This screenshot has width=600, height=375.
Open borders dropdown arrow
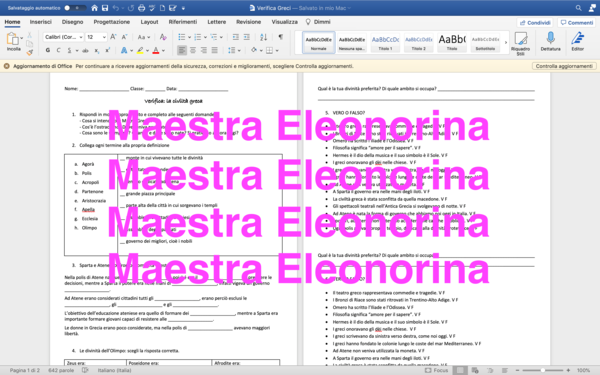click(277, 51)
